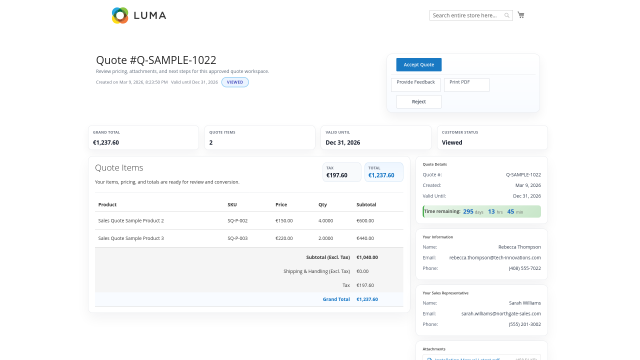Click the Attachments section heading
The height and width of the screenshot is (360, 640).
(434, 349)
